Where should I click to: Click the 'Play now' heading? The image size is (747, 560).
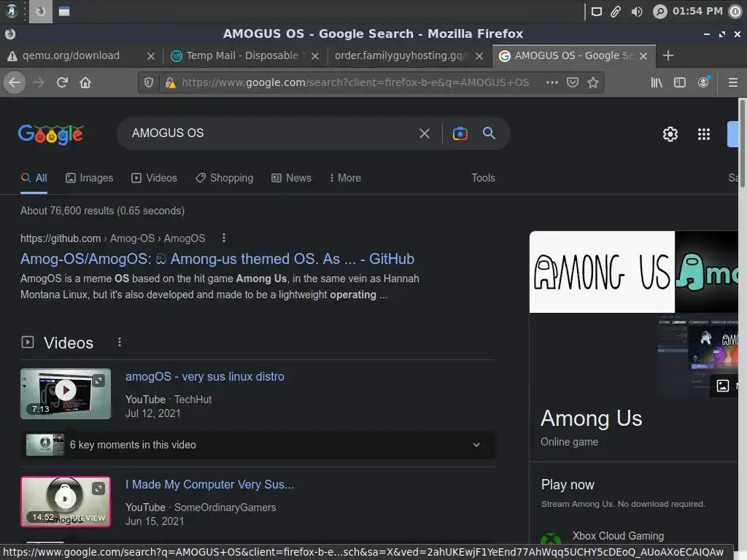(568, 485)
